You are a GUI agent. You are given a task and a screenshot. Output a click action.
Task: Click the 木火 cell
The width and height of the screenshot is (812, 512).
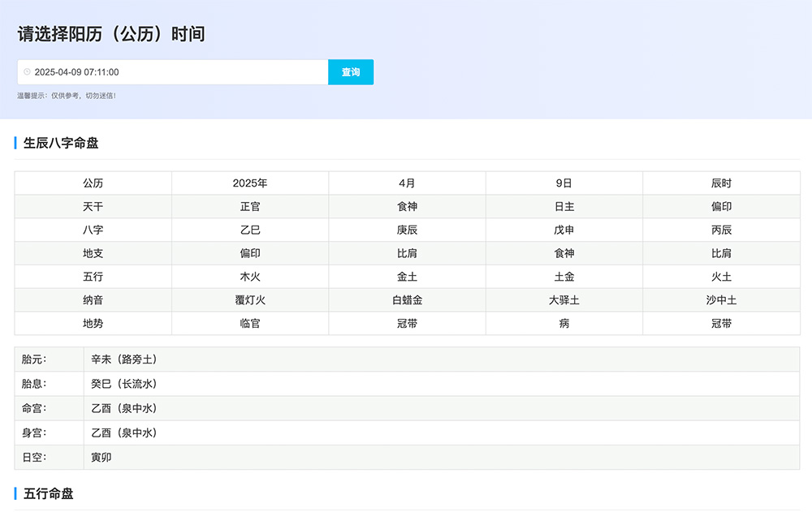coord(250,277)
